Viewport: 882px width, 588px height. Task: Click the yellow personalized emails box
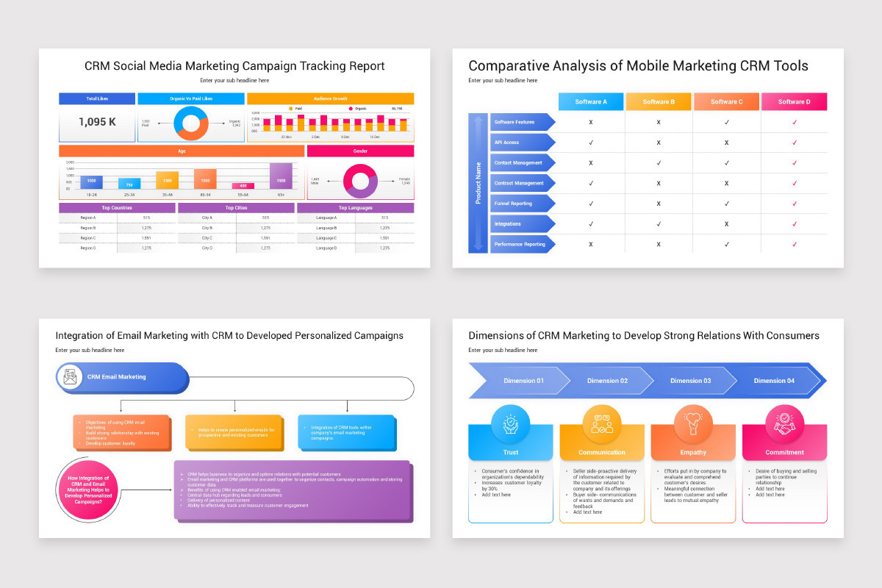(234, 432)
